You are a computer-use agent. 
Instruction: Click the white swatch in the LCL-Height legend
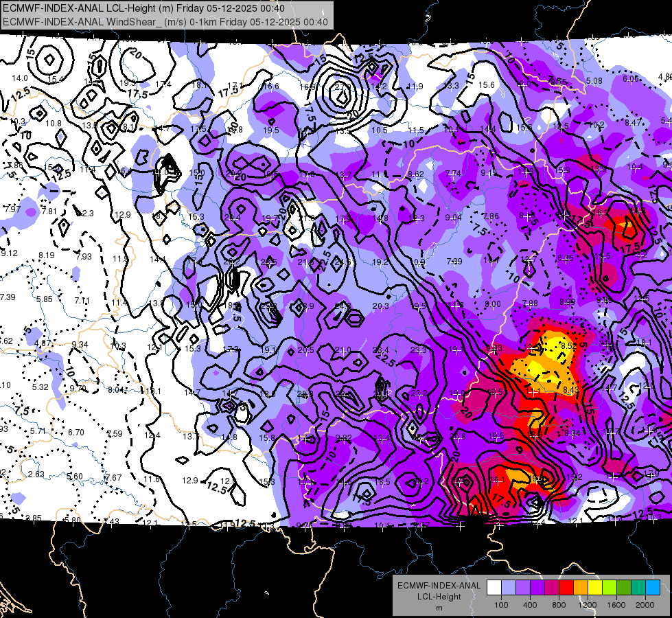(x=494, y=588)
